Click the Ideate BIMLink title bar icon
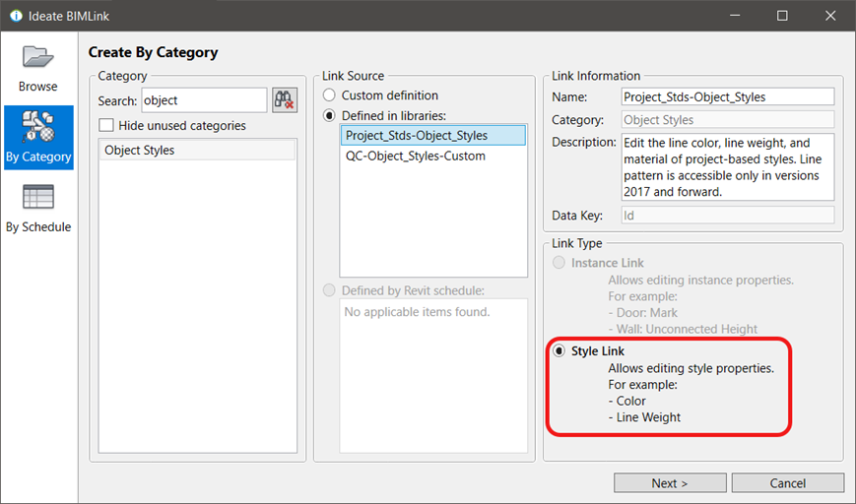This screenshot has height=504, width=856. pyautogui.click(x=16, y=16)
